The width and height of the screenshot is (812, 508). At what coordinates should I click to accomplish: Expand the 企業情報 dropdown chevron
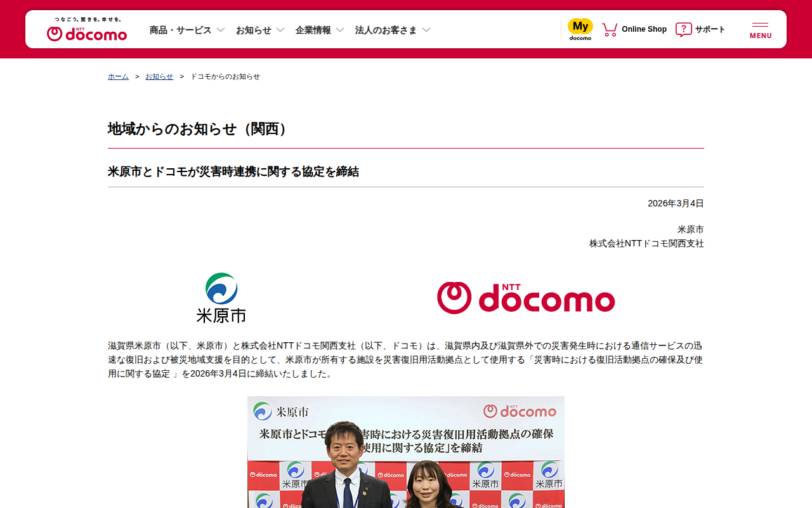[x=340, y=30]
